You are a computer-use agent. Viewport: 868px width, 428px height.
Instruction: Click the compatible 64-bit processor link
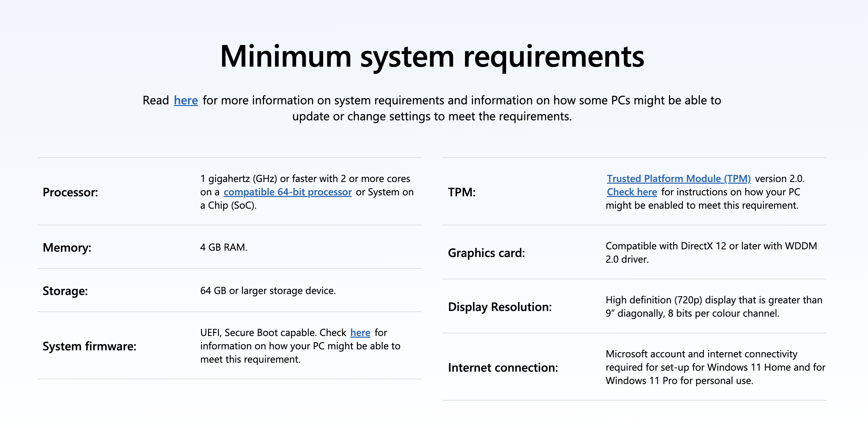click(287, 192)
